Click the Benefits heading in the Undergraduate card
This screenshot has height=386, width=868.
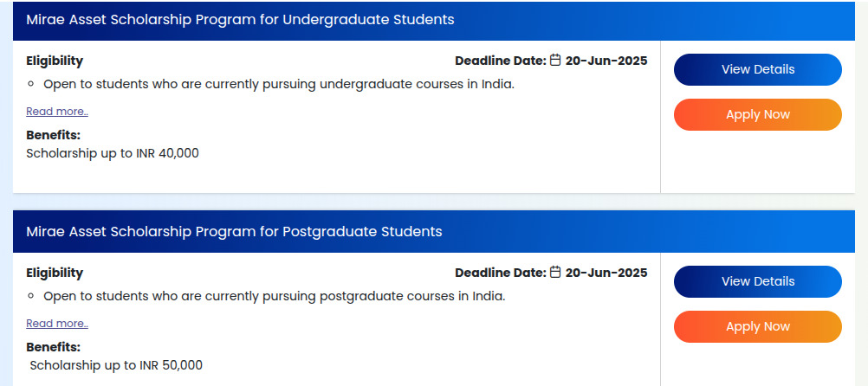click(x=53, y=136)
